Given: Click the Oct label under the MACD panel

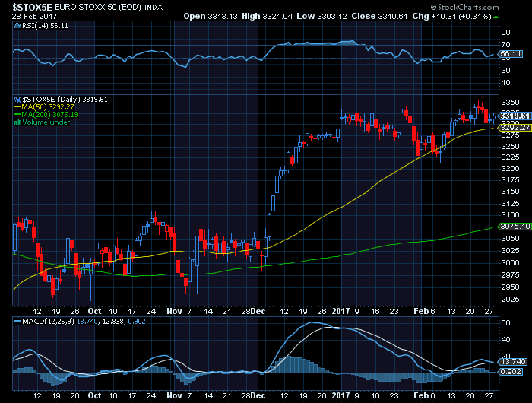Looking at the screenshot, I should click(94, 396).
